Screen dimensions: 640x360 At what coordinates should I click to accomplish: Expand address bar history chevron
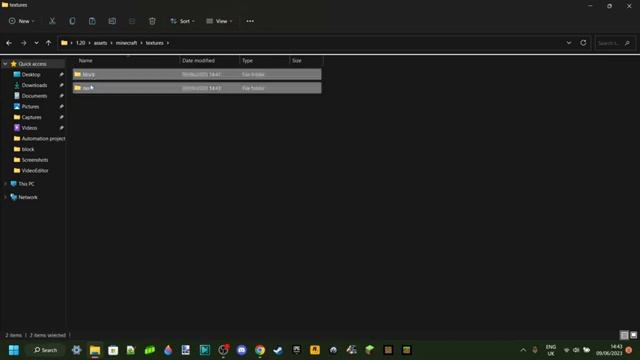569,43
